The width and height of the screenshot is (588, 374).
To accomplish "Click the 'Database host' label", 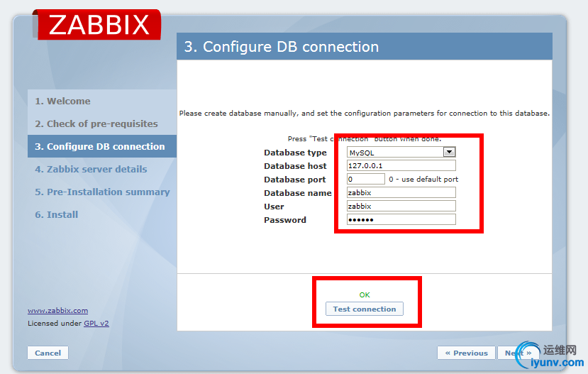I will [295, 166].
